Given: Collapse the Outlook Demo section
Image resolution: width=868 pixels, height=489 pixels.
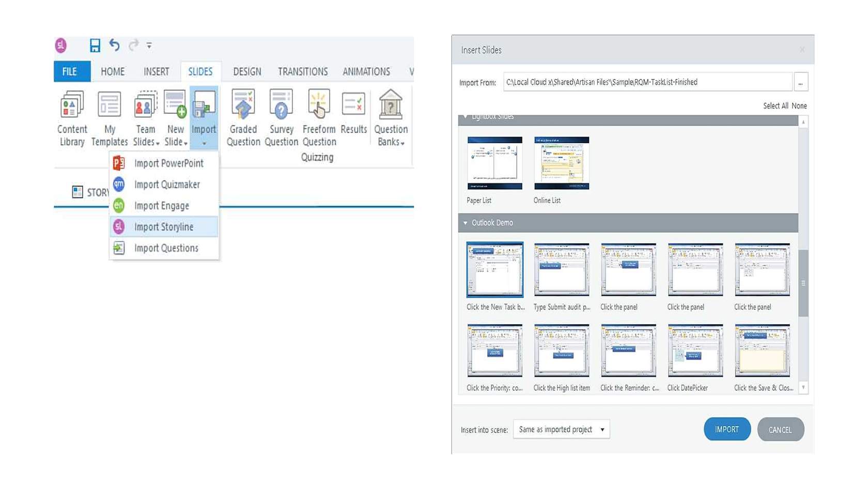Looking at the screenshot, I should point(466,223).
